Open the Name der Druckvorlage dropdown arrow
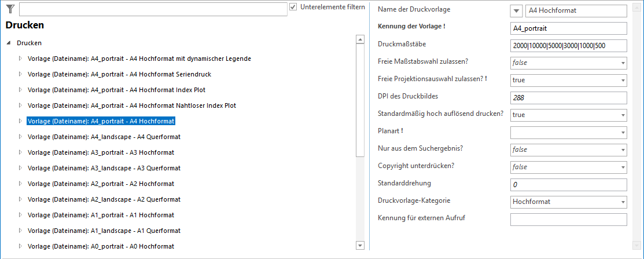 517,11
